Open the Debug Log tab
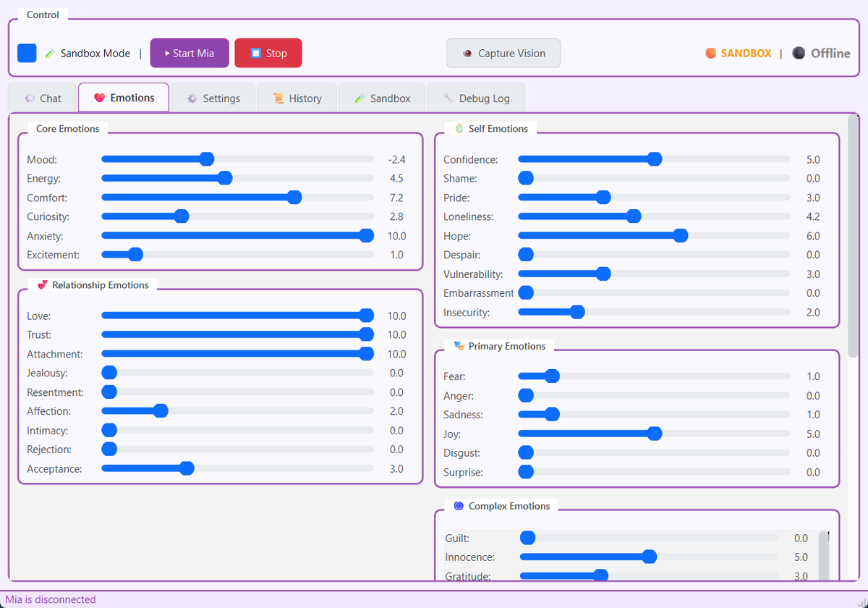 tap(476, 98)
